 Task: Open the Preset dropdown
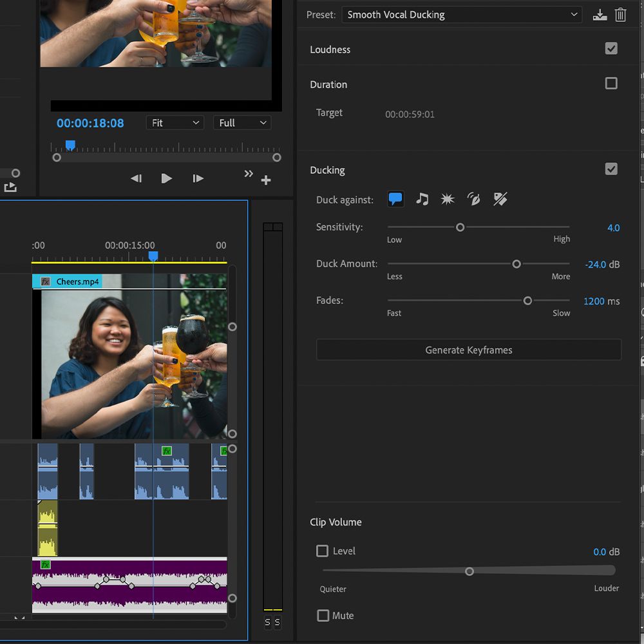pos(461,14)
